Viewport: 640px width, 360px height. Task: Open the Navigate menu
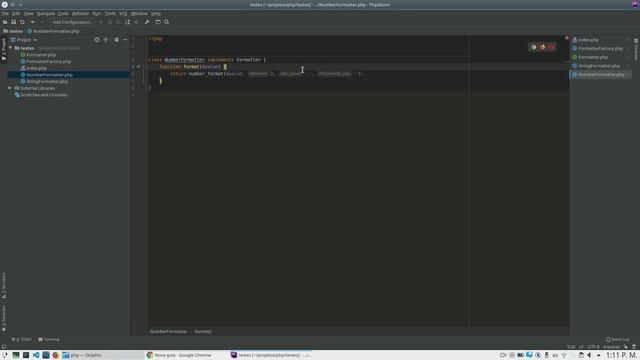point(46,13)
